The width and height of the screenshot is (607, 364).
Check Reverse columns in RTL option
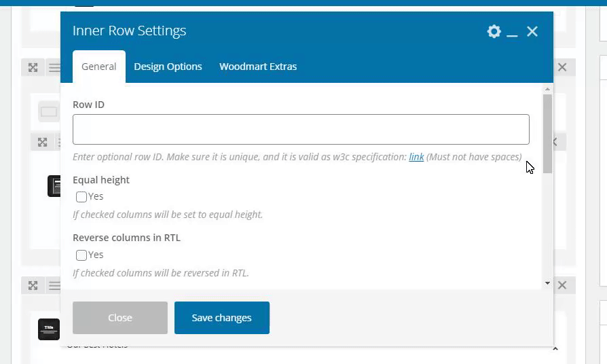[81, 255]
